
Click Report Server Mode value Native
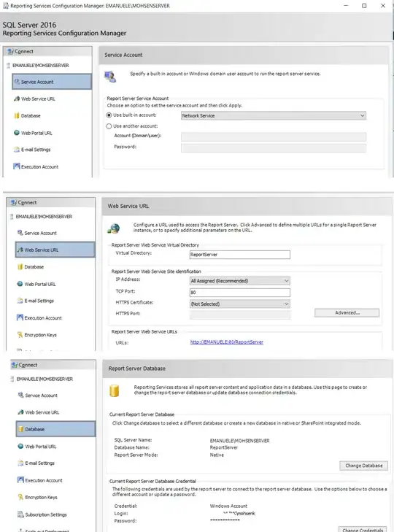click(x=217, y=455)
